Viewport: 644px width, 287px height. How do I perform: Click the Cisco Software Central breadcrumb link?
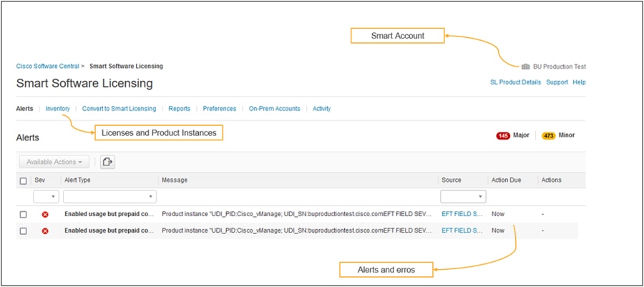point(48,66)
